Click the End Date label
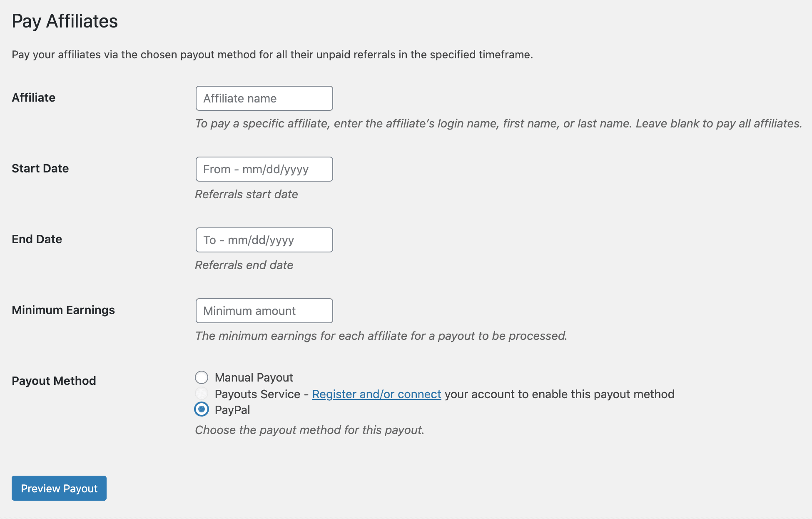The width and height of the screenshot is (812, 519). (x=37, y=240)
